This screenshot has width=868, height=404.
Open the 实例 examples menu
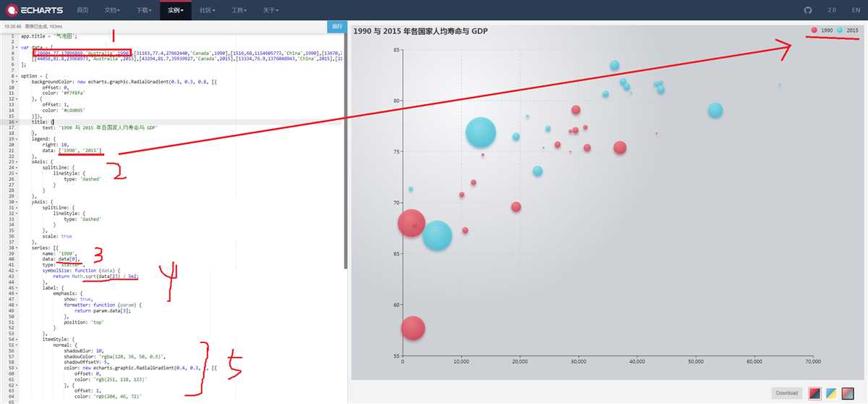174,10
